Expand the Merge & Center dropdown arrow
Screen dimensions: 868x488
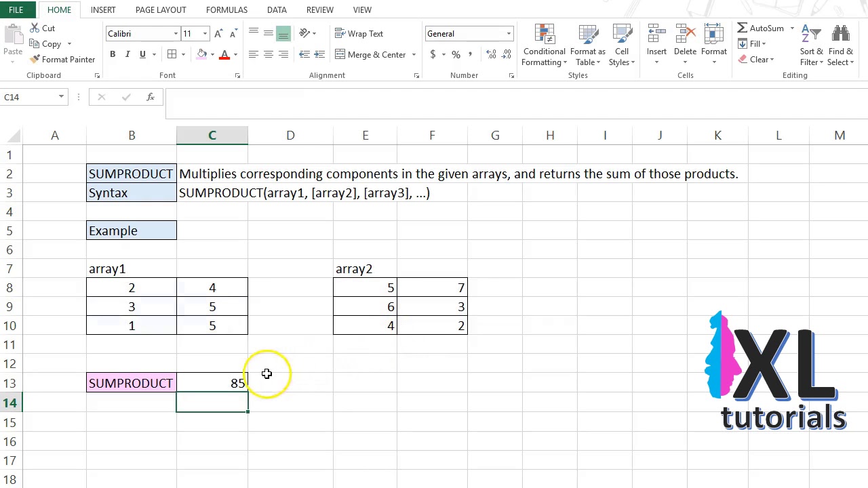pos(414,55)
